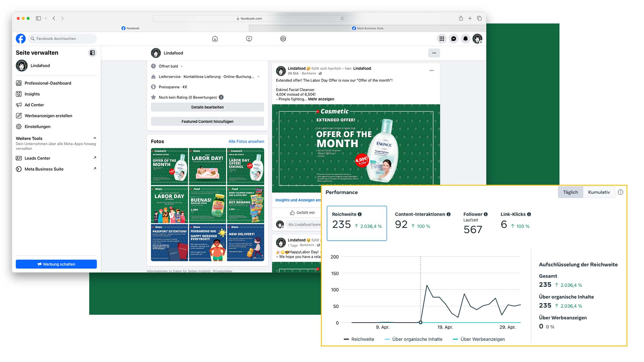The image size is (644, 362).
Task: Open the Groups icon in top bar
Action: click(283, 39)
